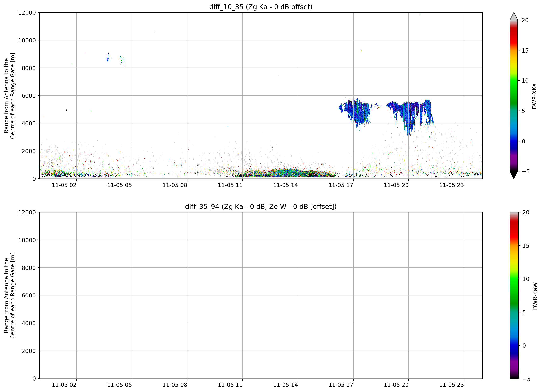542x392 pixels.
Task: Click the −5 tick on DWR-XKa colorbar
Action: pyautogui.click(x=525, y=171)
